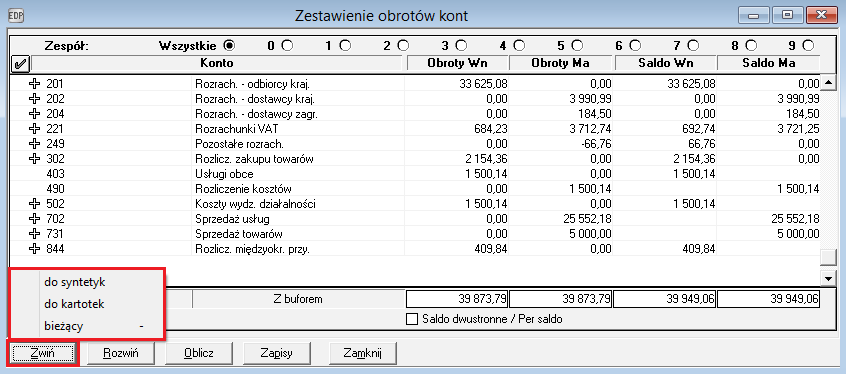
Task: Select Zespół 9 radio button
Action: point(808,46)
